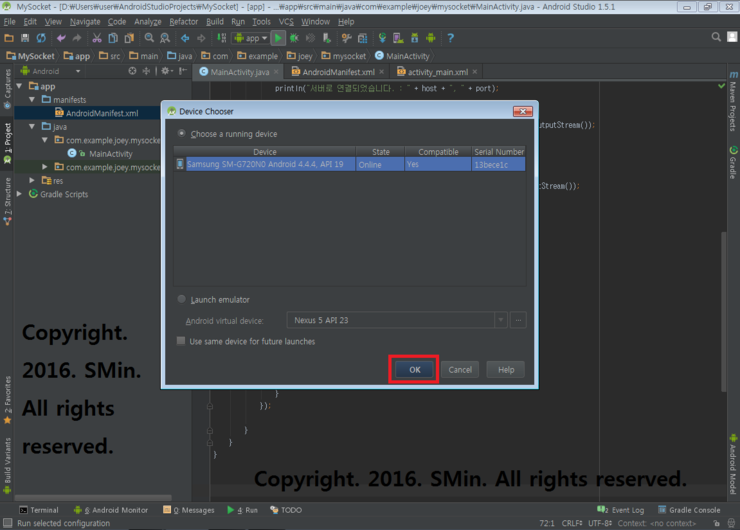Click the navigate Back arrow icon
This screenshot has height=530, width=740.
[185, 38]
